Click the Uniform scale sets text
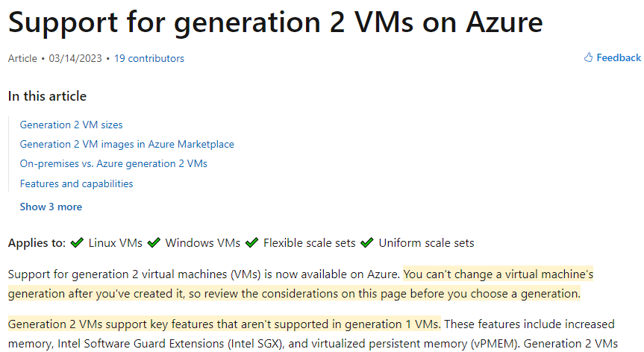Screen dimensions: 644x352 (x=426, y=243)
